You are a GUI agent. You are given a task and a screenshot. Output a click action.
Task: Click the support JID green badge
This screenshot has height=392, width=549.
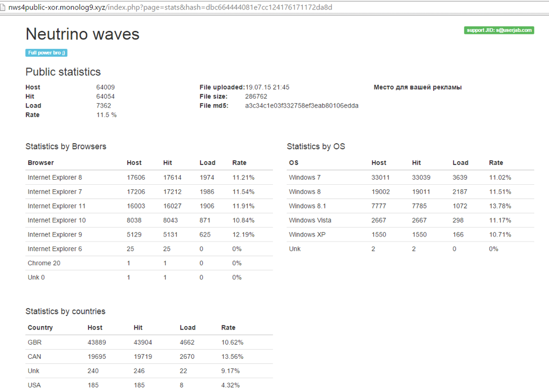[499, 30]
